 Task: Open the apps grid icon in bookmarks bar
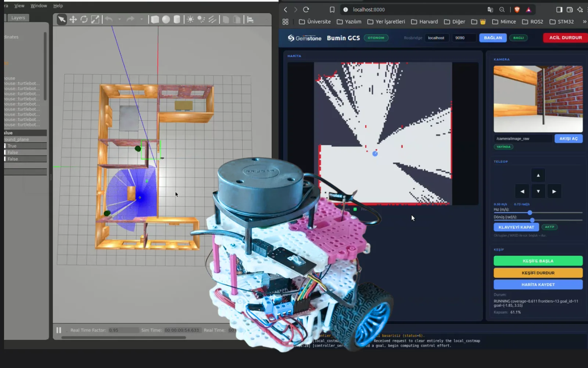tap(286, 22)
